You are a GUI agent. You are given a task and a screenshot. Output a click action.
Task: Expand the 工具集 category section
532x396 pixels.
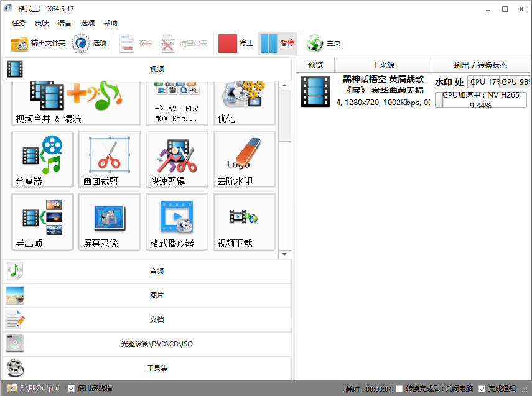click(147, 368)
